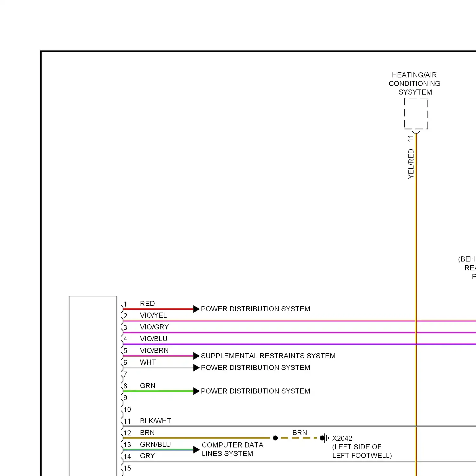Click the arrowhead ending the WHT wire
Screen dimensions: 476x476
(x=196, y=367)
